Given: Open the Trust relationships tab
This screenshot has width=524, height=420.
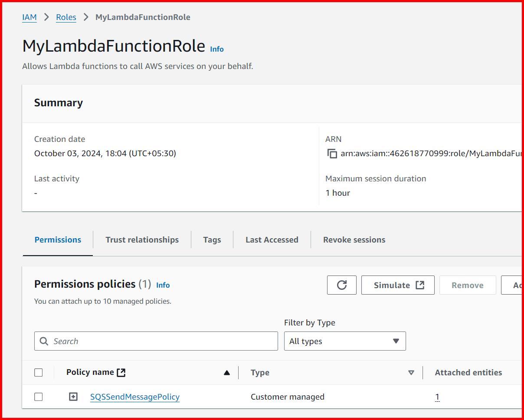Looking at the screenshot, I should click(142, 240).
